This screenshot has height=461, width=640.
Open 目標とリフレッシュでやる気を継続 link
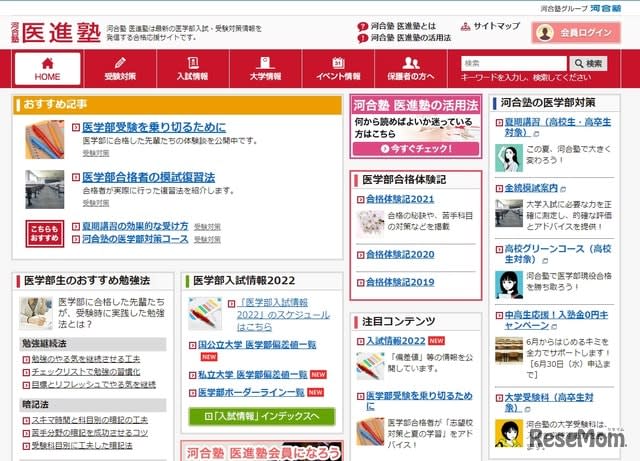[x=93, y=384]
